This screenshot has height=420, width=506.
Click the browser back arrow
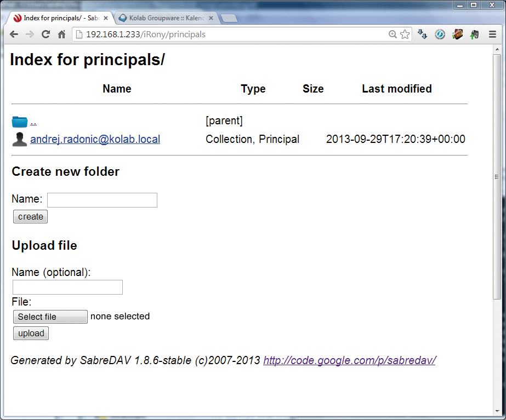click(14, 34)
